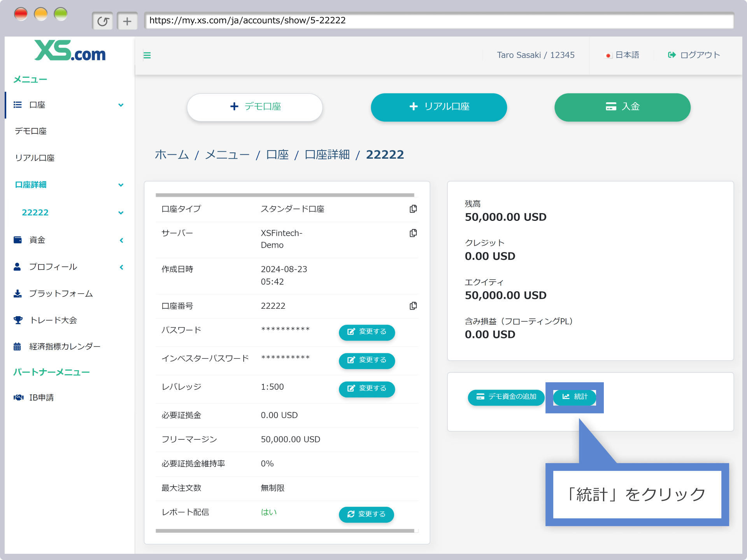Viewport: 747px width, 560px height.
Task: Click the 必要証拠金維持率 0% value
Action: point(267,464)
